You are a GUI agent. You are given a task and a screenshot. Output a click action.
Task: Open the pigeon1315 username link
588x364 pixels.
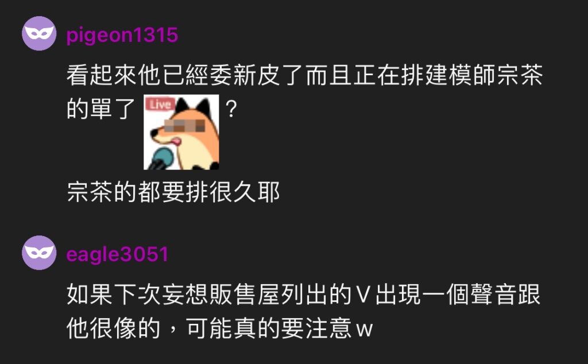coord(122,35)
